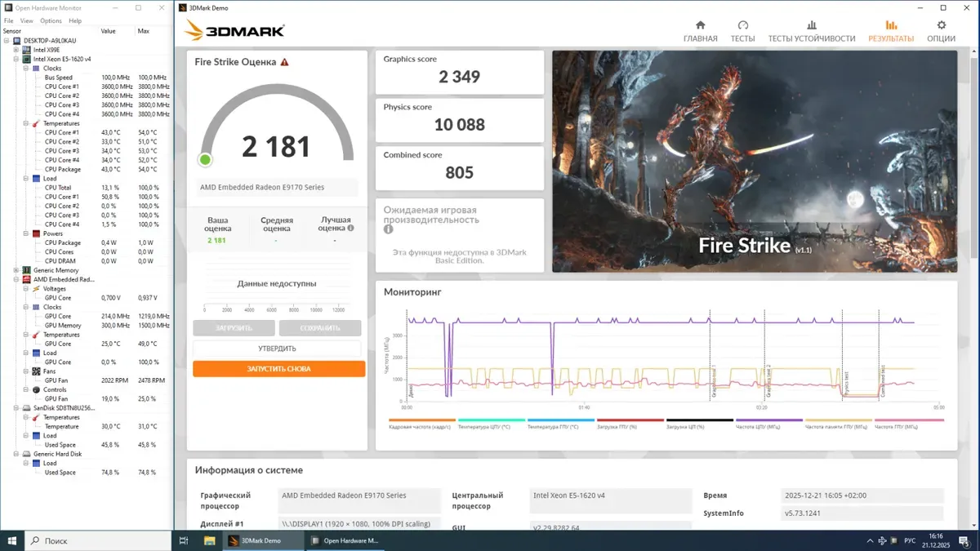Open the Windows Task View icon

[184, 540]
